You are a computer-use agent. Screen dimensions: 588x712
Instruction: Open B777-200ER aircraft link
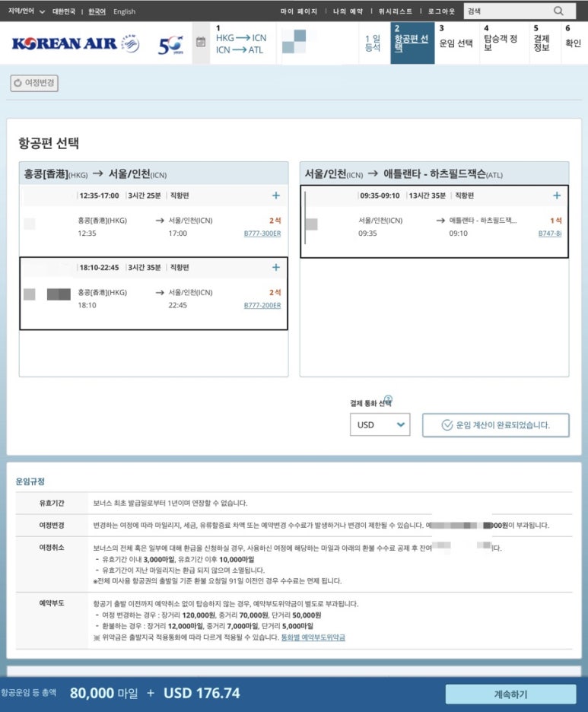click(262, 305)
